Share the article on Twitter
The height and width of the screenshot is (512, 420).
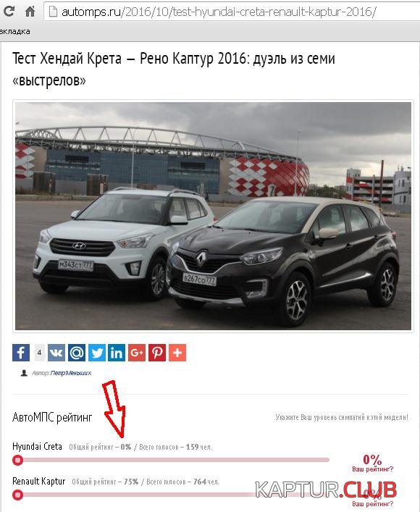point(97,353)
